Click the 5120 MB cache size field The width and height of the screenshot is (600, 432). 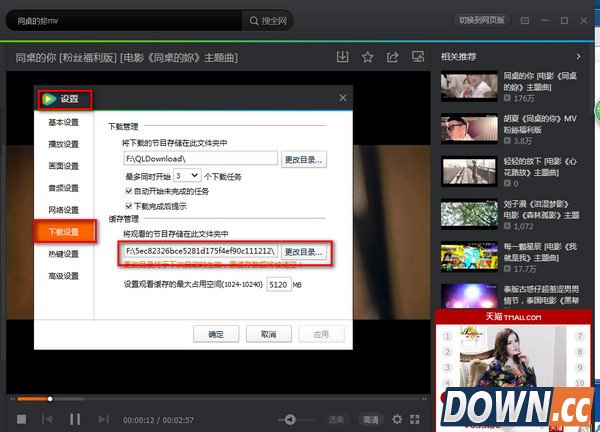(279, 285)
